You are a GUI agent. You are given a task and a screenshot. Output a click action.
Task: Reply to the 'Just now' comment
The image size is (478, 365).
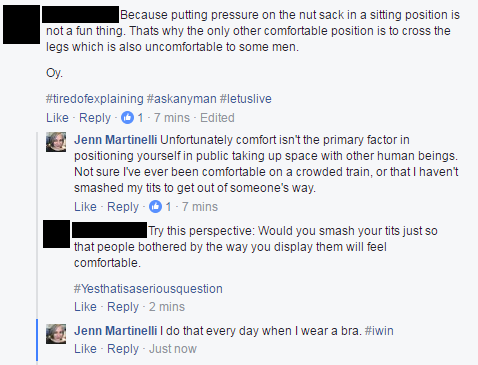[x=123, y=349]
